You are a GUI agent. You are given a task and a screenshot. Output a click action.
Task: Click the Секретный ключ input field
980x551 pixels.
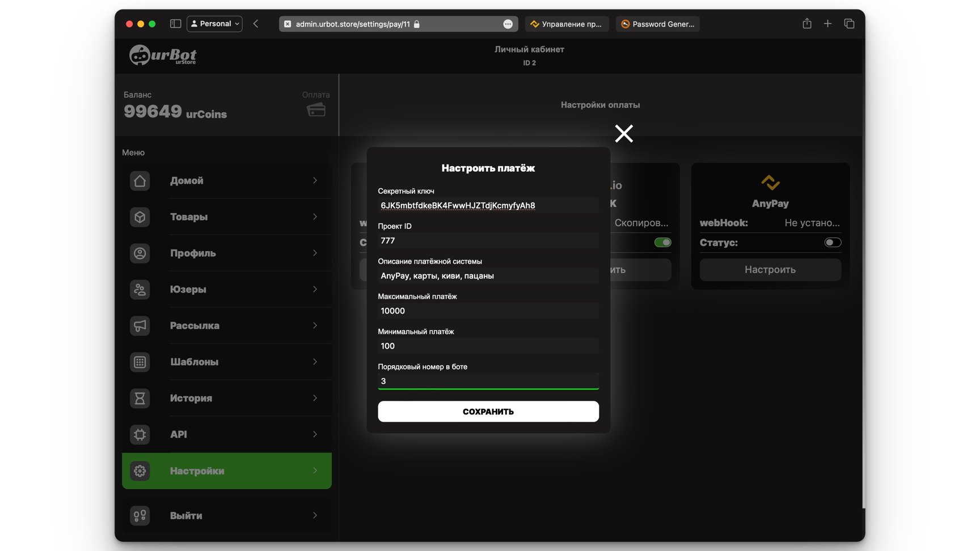click(488, 206)
